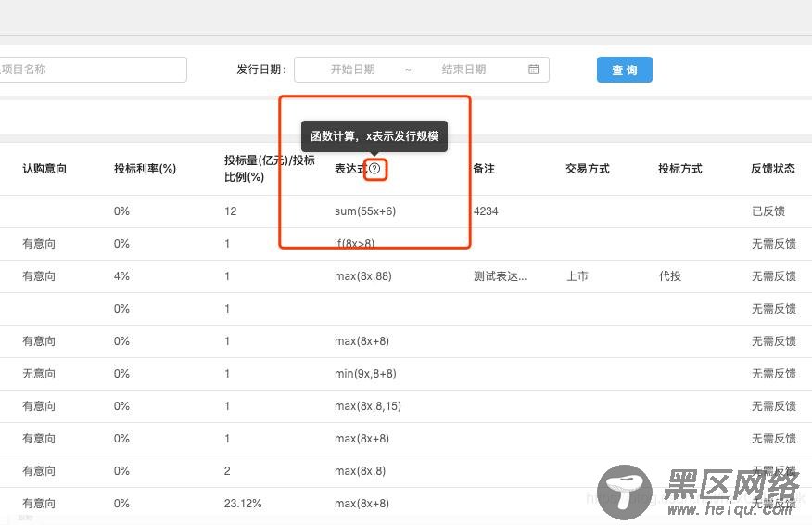Click the question mark help icon beside 表达式
The height and width of the screenshot is (525, 812).
[374, 169]
